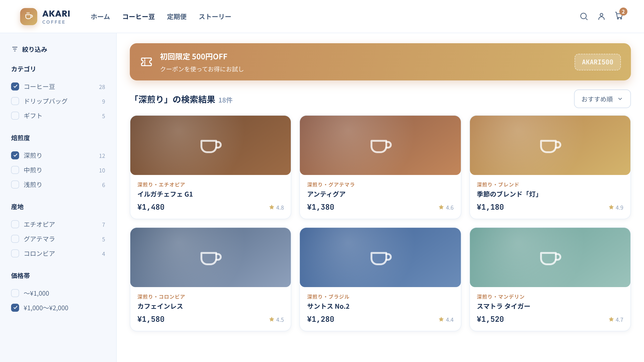Screen dimensions: 644x362
Task: Go to the ホーム nav item
Action: pyautogui.click(x=100, y=17)
